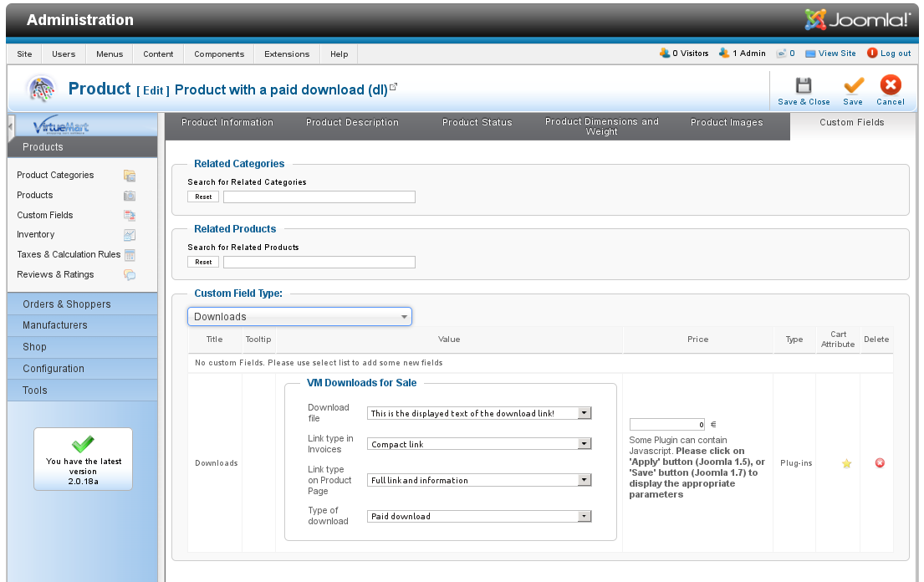Click the red Cancel icon
Viewport: 924px width, 582px height.
click(x=891, y=85)
